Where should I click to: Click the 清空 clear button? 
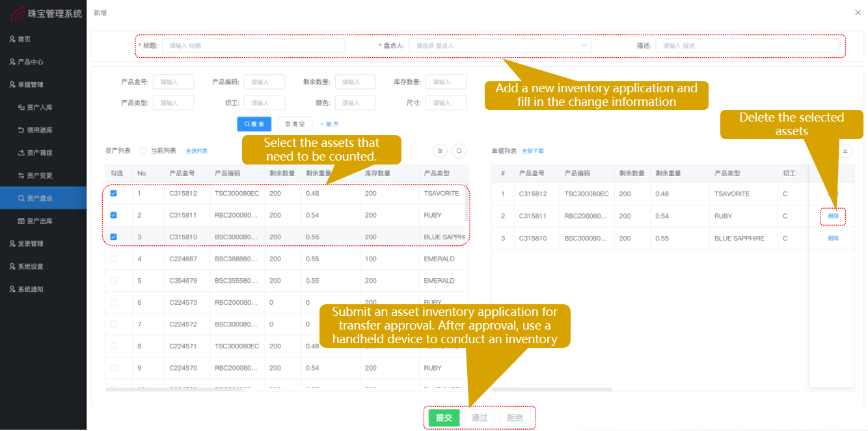click(x=295, y=124)
